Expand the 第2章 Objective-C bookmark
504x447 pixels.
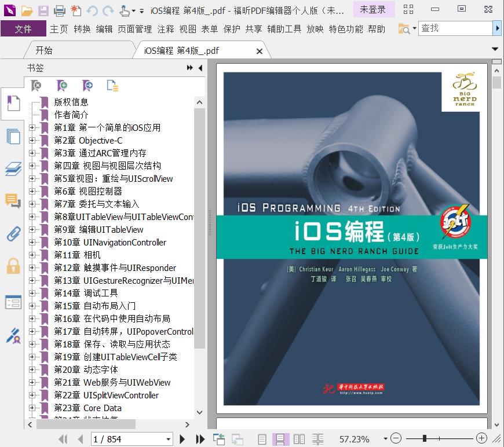click(x=32, y=141)
